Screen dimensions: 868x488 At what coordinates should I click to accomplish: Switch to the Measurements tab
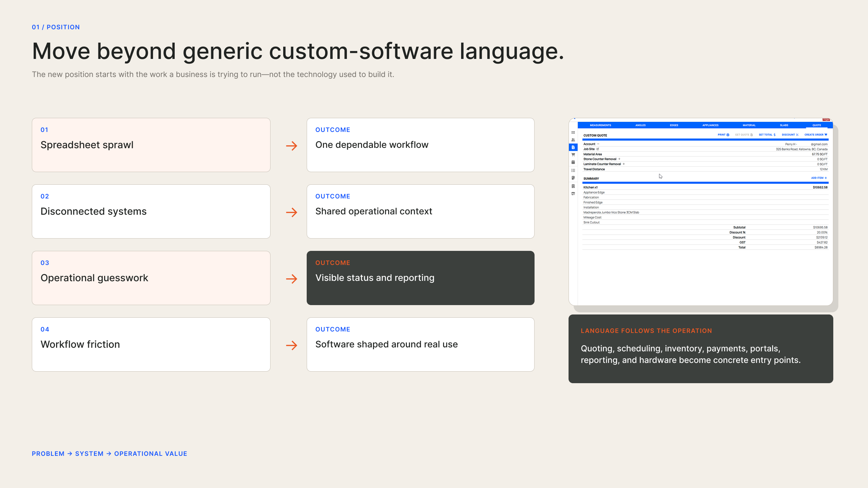coord(600,125)
